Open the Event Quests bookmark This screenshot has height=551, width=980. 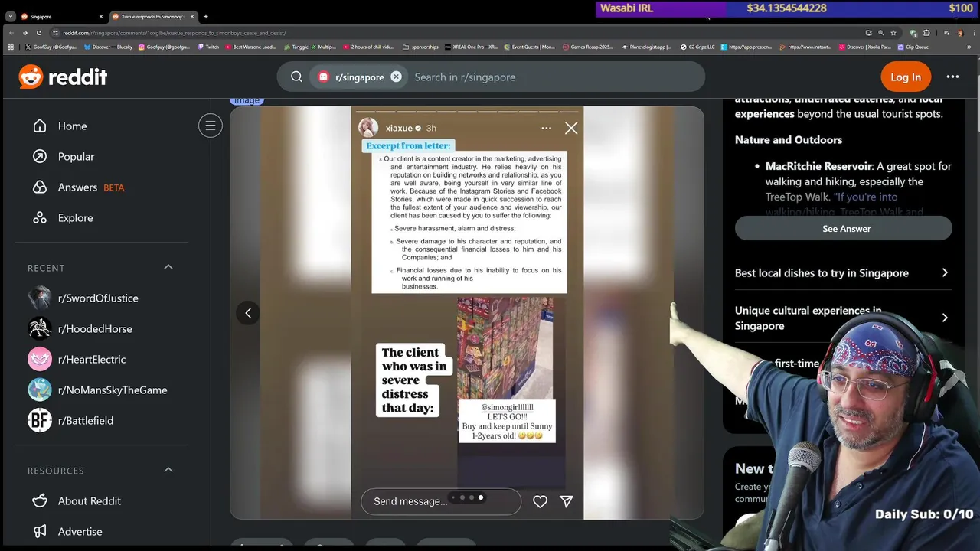tap(529, 47)
